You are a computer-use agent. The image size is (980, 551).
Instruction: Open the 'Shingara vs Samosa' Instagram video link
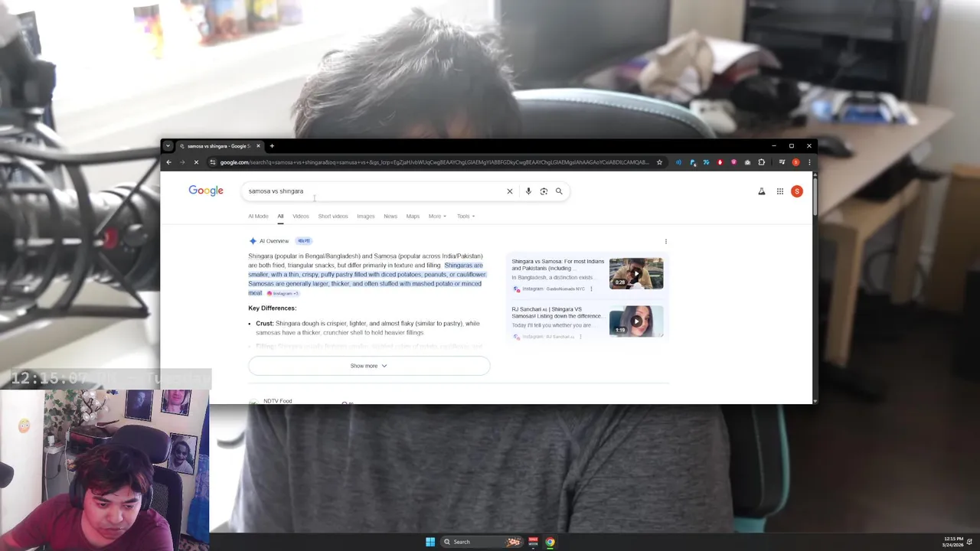558,265
